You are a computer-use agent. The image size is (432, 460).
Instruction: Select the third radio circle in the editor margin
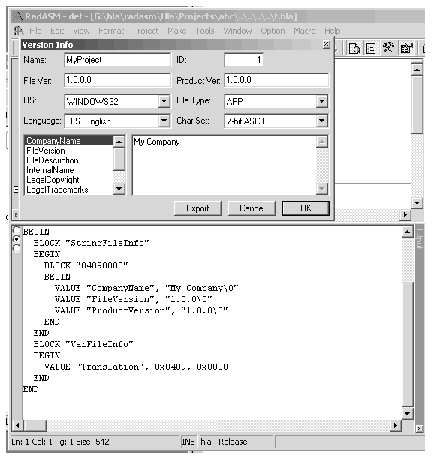coord(16,248)
